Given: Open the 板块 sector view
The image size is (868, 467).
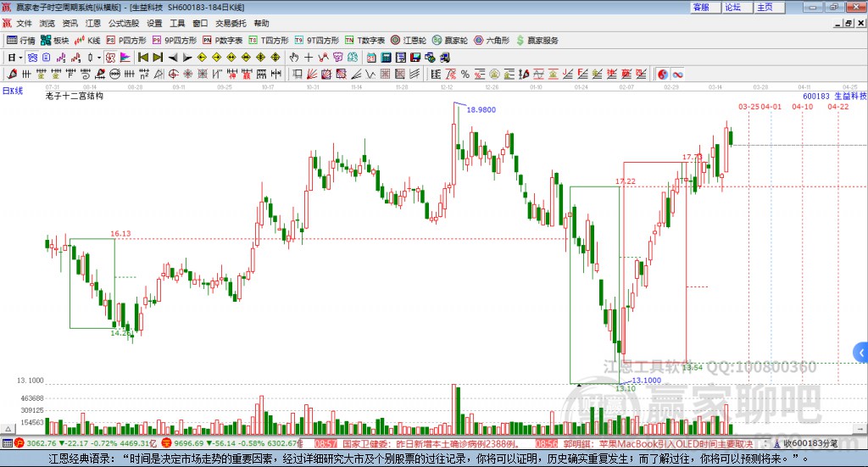Looking at the screenshot, I should (x=55, y=40).
